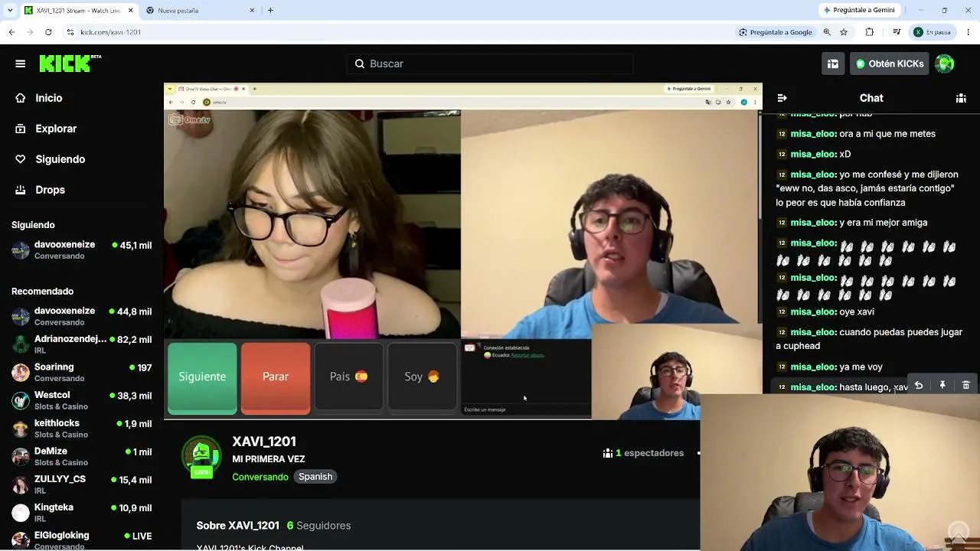The height and width of the screenshot is (551, 980).
Task: Click chat message 'ya me voy'
Action: pyautogui.click(x=861, y=367)
